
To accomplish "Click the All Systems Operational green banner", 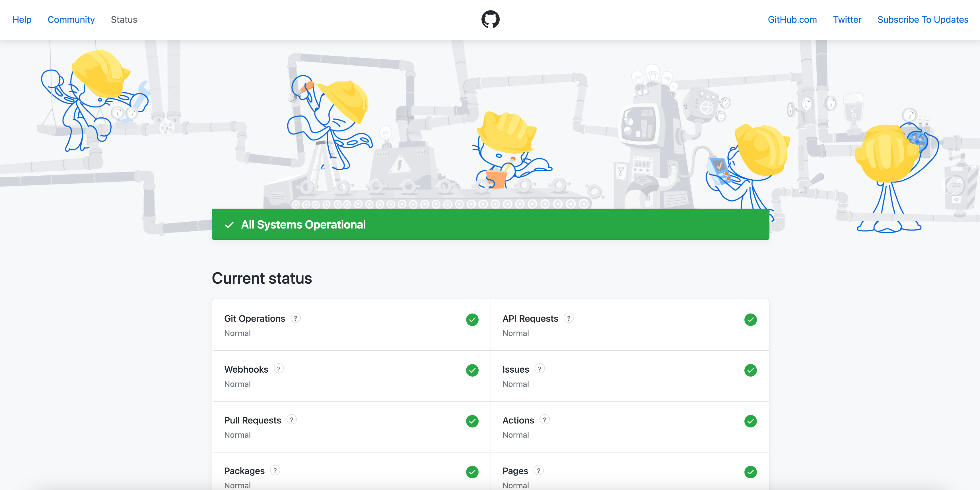I will (x=490, y=224).
